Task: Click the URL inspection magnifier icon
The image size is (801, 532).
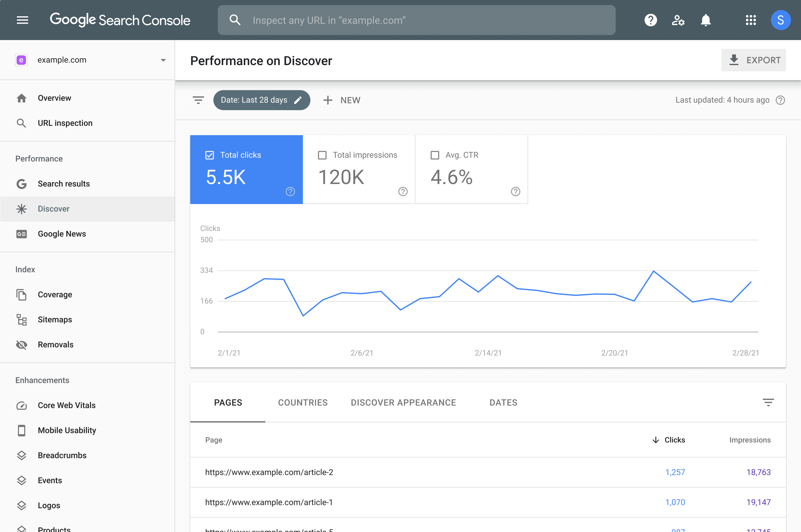Action: [x=21, y=123]
